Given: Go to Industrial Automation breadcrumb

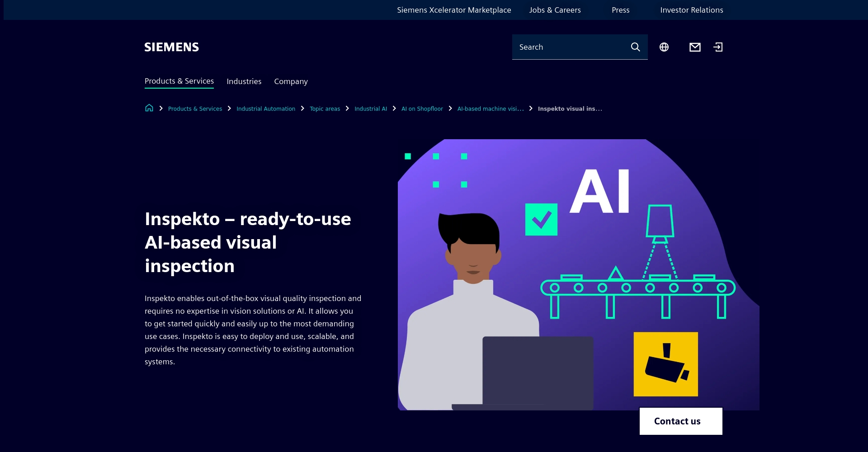Looking at the screenshot, I should click(266, 108).
